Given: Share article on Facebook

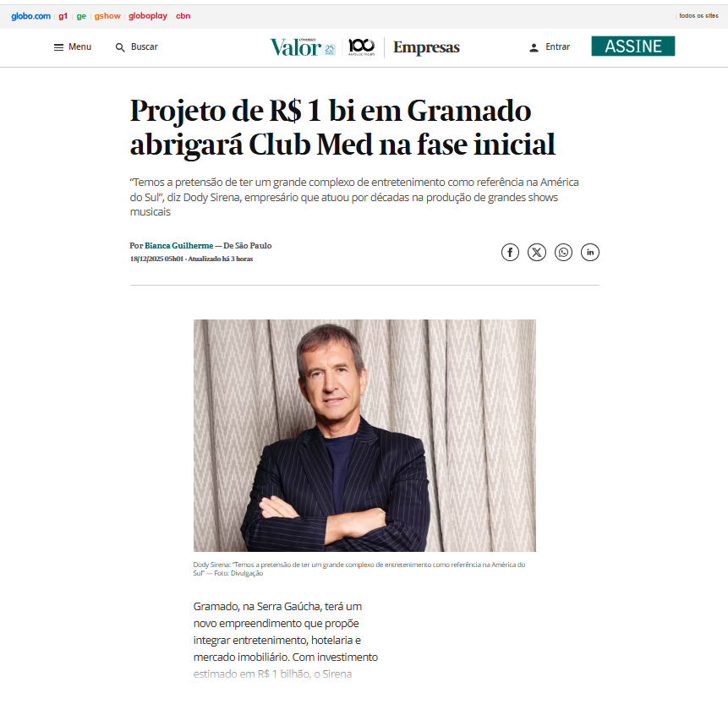Looking at the screenshot, I should click(510, 253).
